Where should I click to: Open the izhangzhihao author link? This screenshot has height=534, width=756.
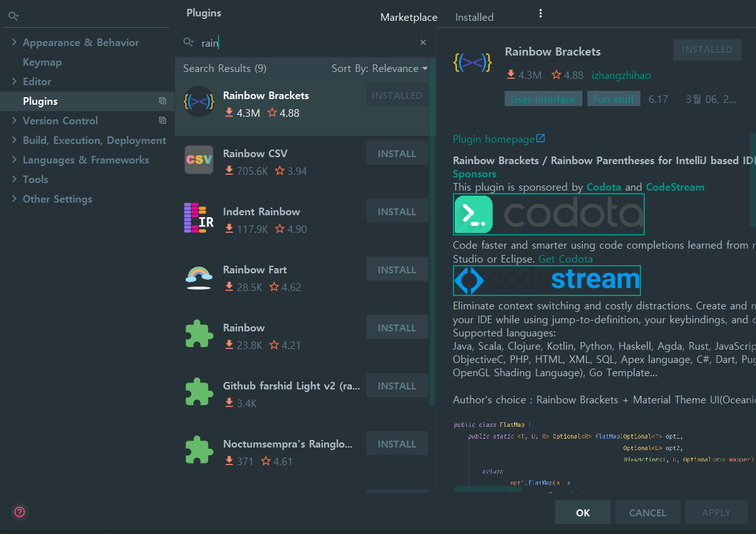pos(621,75)
